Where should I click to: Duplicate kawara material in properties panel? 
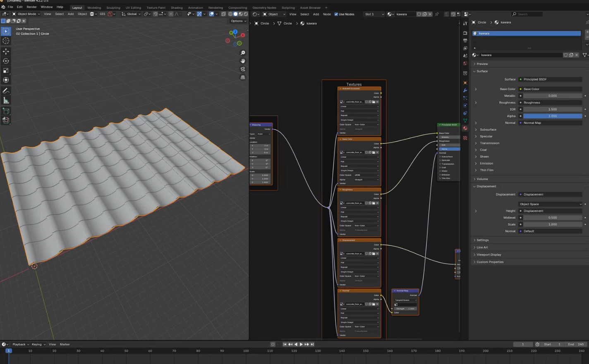[571, 55]
